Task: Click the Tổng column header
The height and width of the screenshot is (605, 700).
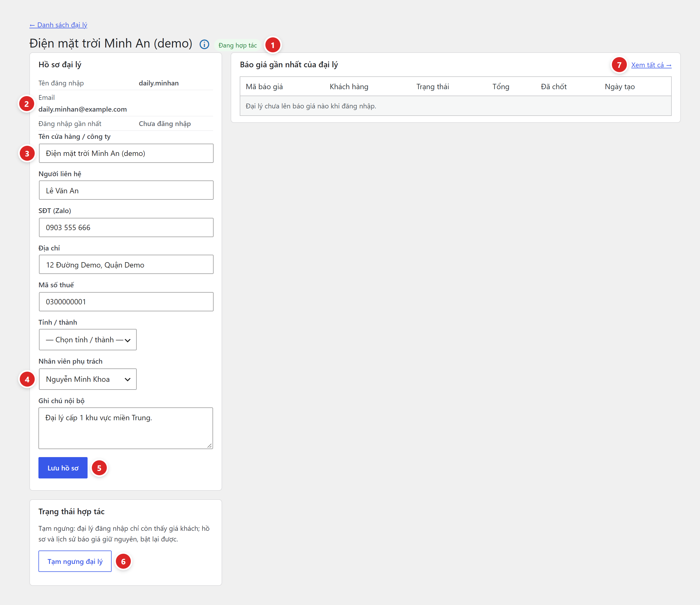Action: pos(501,87)
